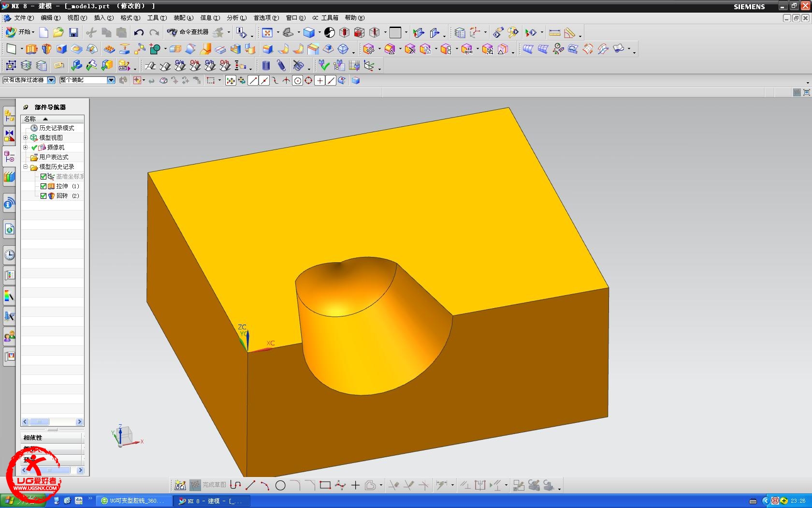Image resolution: width=812 pixels, height=508 pixels.
Task: Toggle the Midpoint snap option
Action: [264, 81]
